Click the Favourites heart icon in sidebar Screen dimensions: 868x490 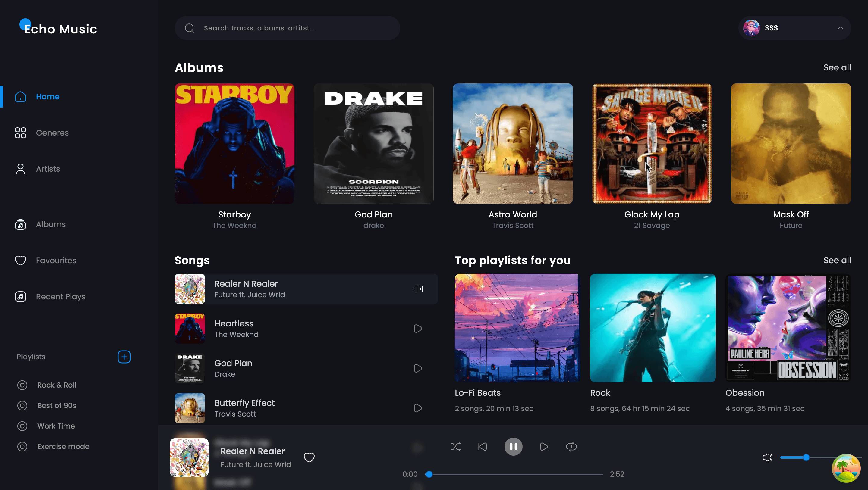pos(20,260)
